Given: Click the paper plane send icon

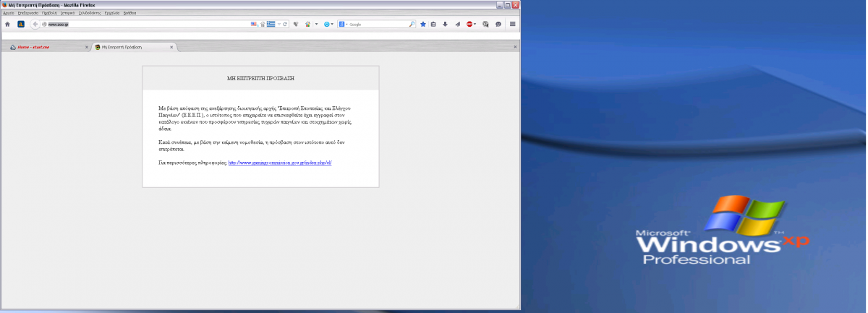Looking at the screenshot, I should 457,24.
